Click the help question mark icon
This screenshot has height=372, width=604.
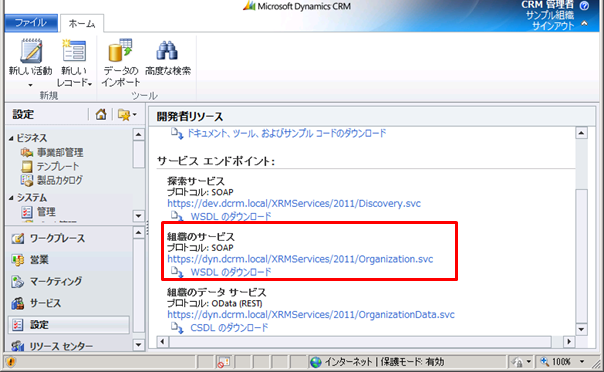pyautogui.click(x=584, y=5)
